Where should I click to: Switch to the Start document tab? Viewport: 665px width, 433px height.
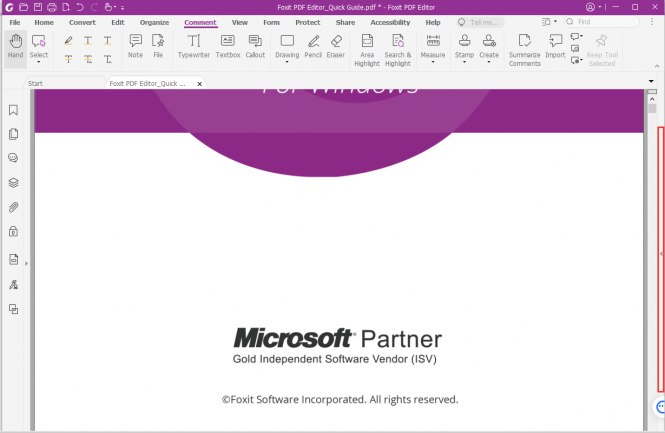pyautogui.click(x=64, y=83)
